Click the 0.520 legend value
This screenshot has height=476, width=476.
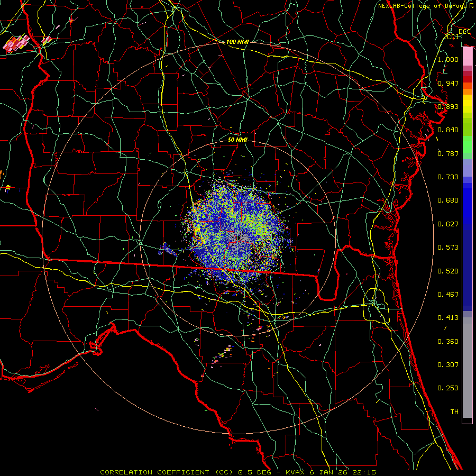[x=448, y=271]
